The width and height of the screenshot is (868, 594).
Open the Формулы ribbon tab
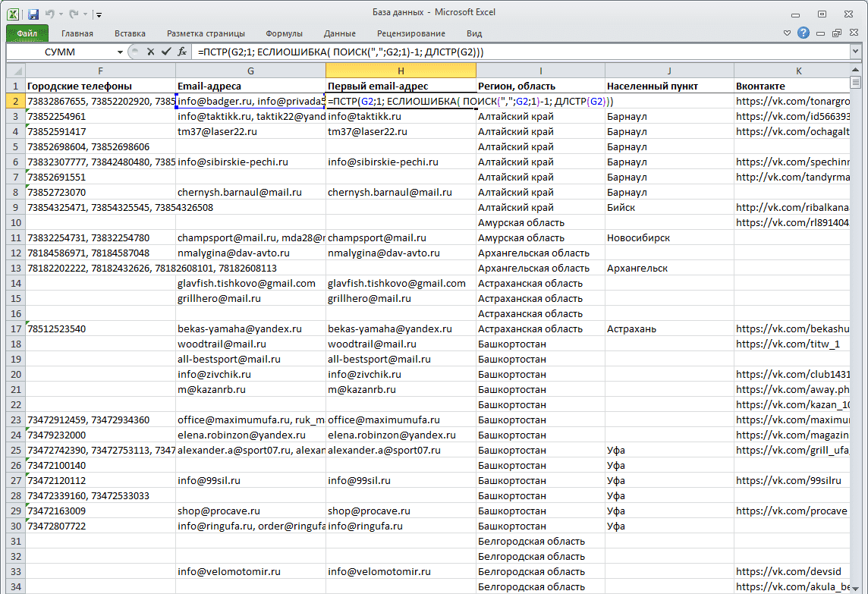[284, 33]
